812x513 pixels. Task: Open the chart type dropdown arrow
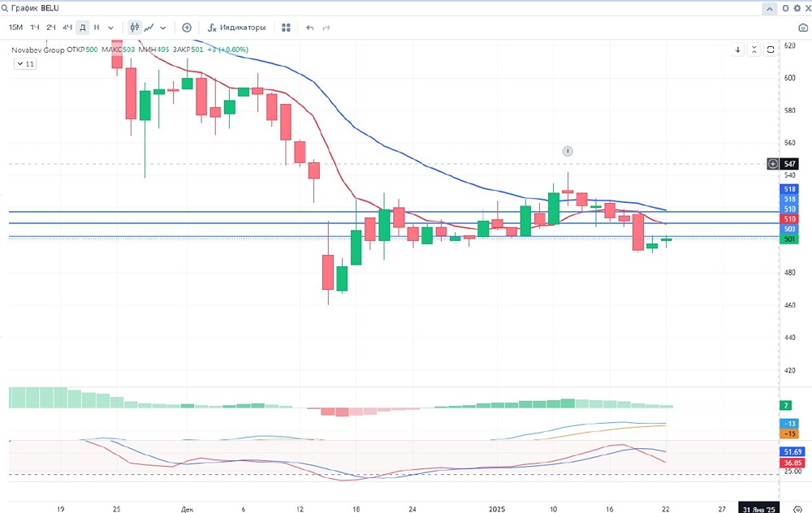pyautogui.click(x=162, y=27)
